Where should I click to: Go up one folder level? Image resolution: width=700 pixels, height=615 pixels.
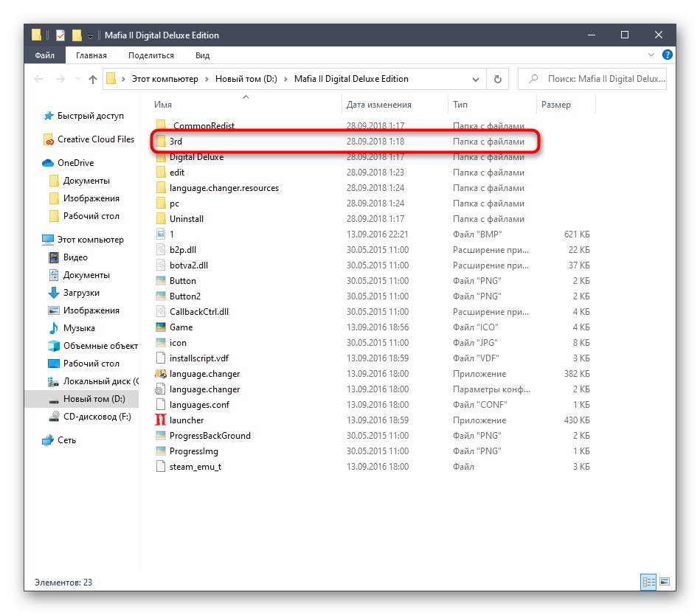click(93, 79)
